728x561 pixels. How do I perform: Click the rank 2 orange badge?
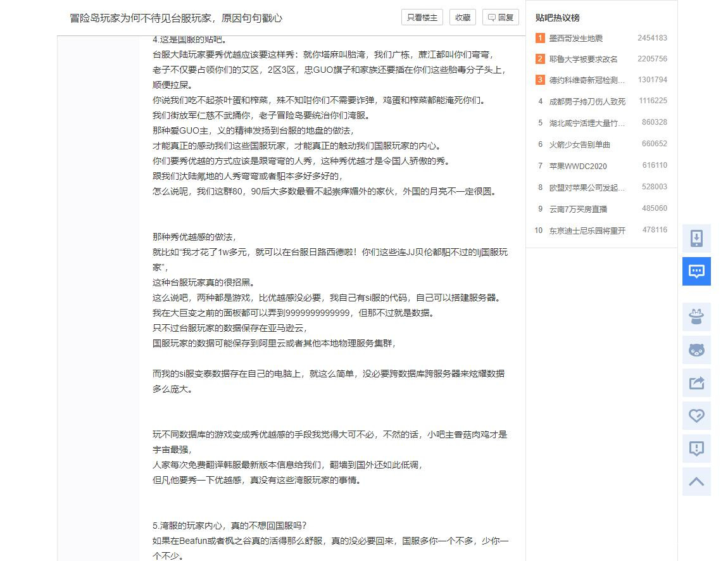coord(540,59)
